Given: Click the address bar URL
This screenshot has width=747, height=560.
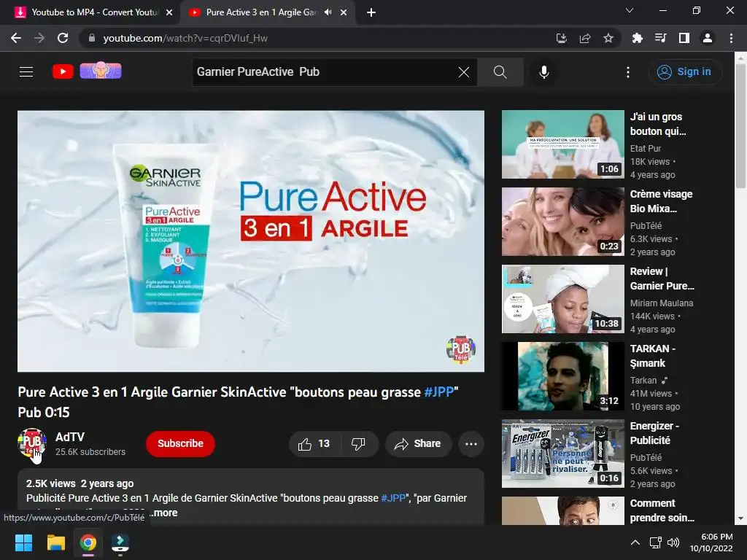Looking at the screenshot, I should click(x=185, y=38).
